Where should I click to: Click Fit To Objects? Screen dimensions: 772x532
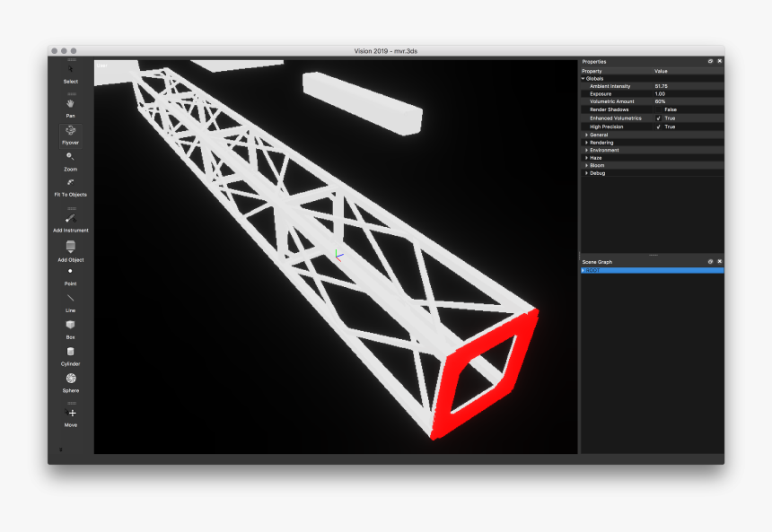point(69,188)
